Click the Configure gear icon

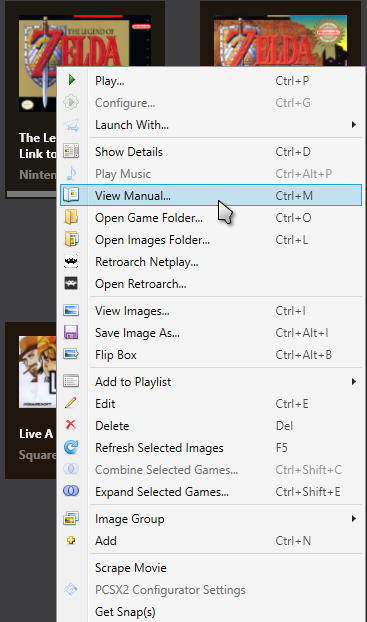(71, 102)
